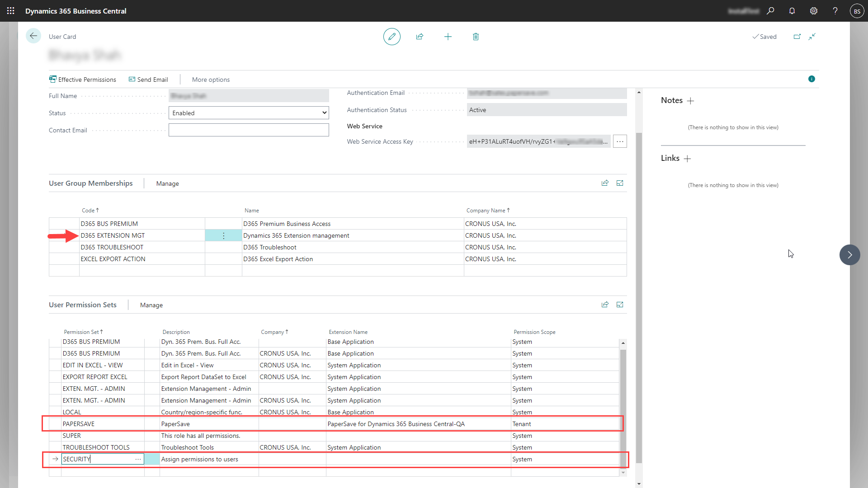Screen dimensions: 868x488
Task: Click the share icon in header
Action: [x=420, y=37]
